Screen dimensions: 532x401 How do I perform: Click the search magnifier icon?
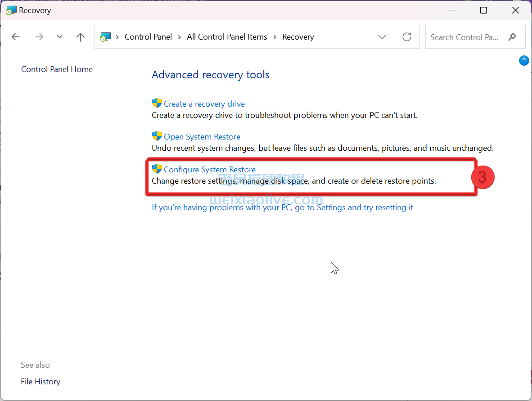click(513, 37)
